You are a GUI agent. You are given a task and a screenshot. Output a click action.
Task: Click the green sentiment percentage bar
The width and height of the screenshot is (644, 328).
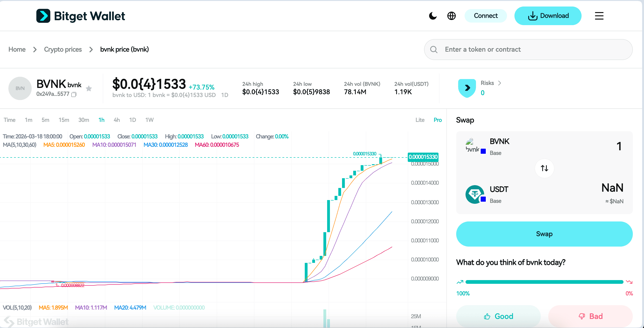538,282
